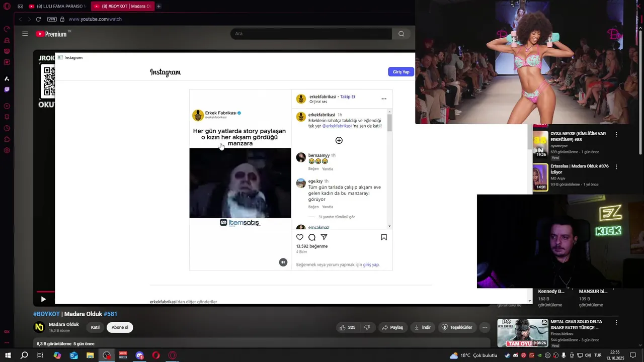
Task: Click the İndir download button
Action: tap(422, 327)
